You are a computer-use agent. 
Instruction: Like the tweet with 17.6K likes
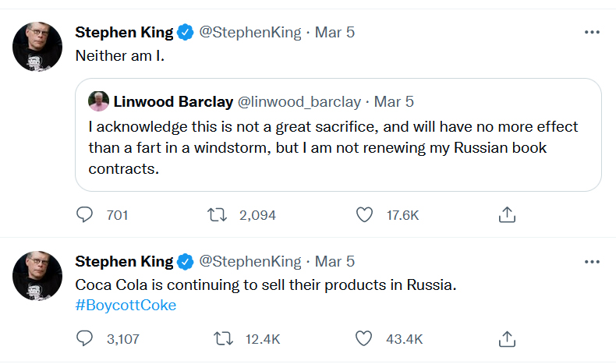(364, 214)
